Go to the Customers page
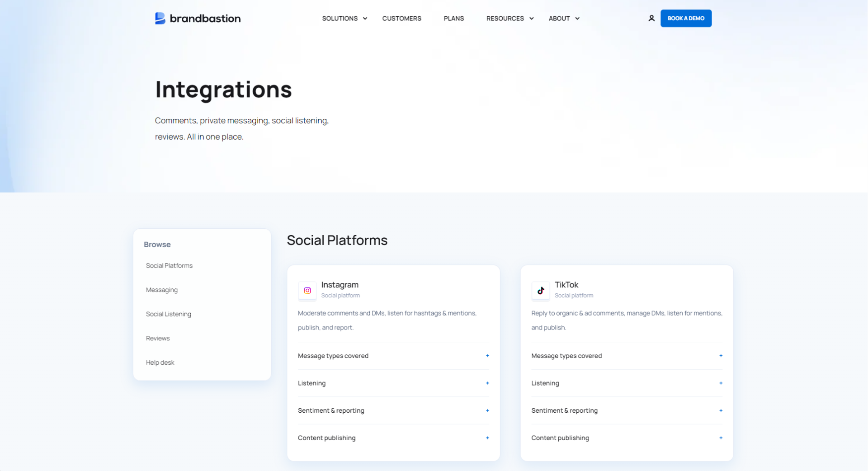868x471 pixels. coord(401,19)
